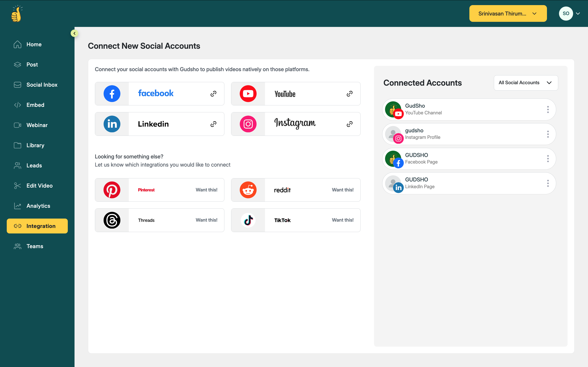Viewport: 588px width, 367px height.
Task: Click the YouTube connect link icon
Action: point(349,94)
